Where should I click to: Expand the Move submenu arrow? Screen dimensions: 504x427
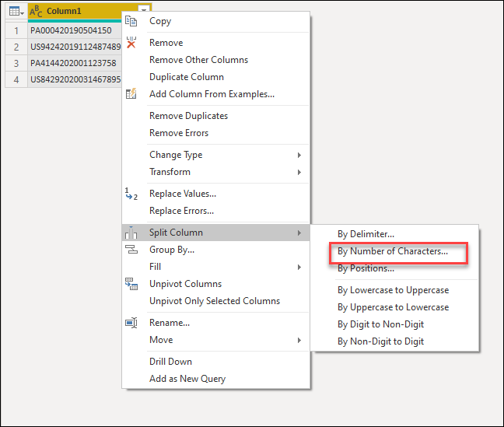click(299, 340)
